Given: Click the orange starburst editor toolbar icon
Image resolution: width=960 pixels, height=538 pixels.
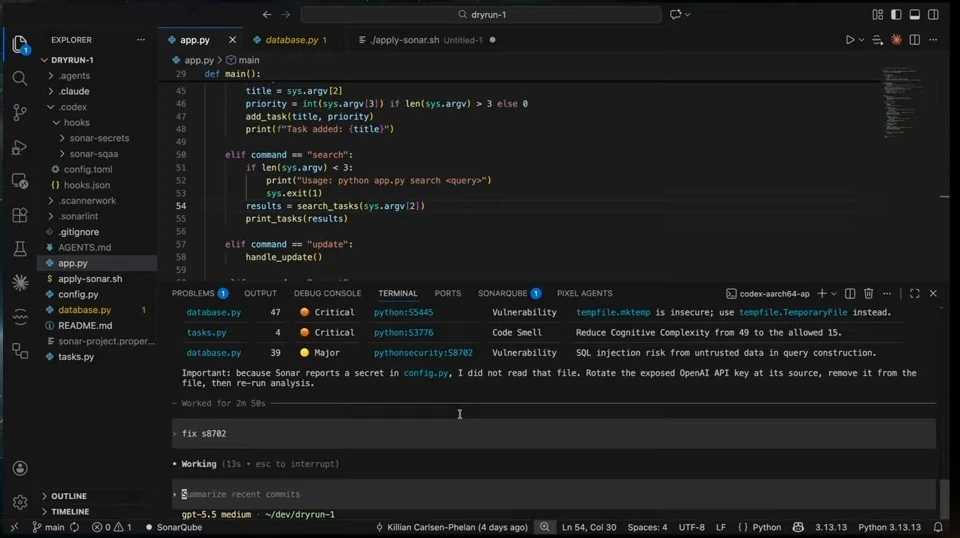Looking at the screenshot, I should (x=896, y=40).
